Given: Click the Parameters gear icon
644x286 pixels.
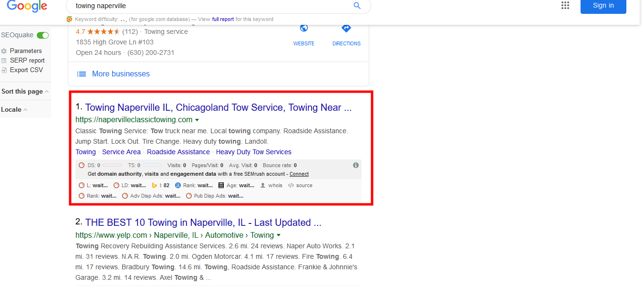Looking at the screenshot, I should [4, 51].
